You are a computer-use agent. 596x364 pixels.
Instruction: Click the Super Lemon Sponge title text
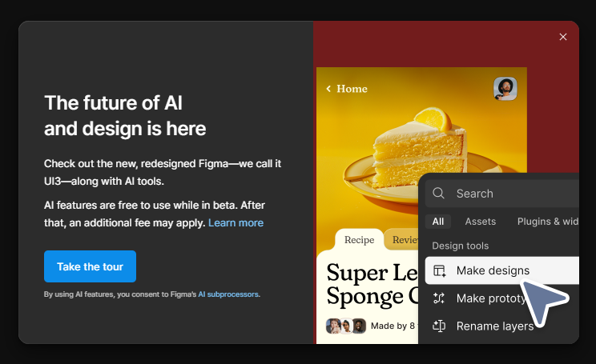pyautogui.click(x=372, y=284)
